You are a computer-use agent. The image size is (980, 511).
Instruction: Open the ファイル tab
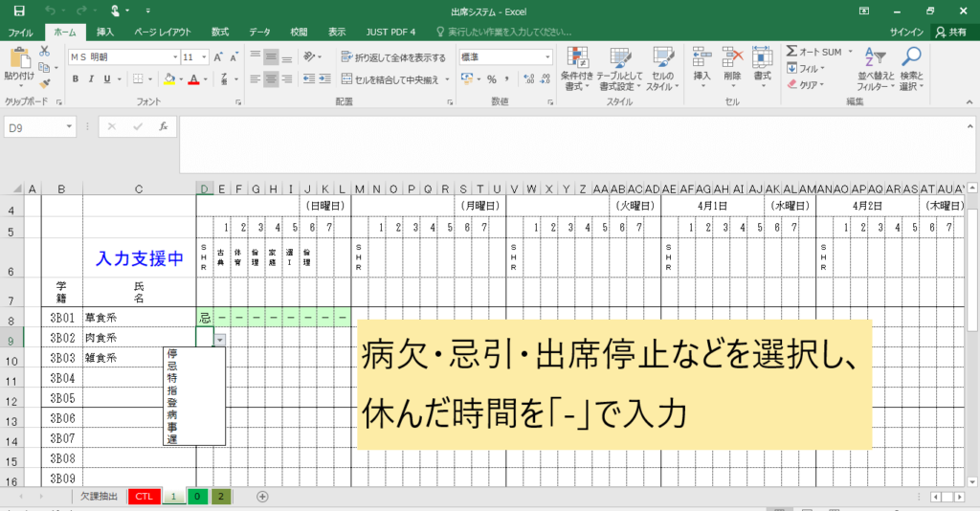pyautogui.click(x=21, y=32)
